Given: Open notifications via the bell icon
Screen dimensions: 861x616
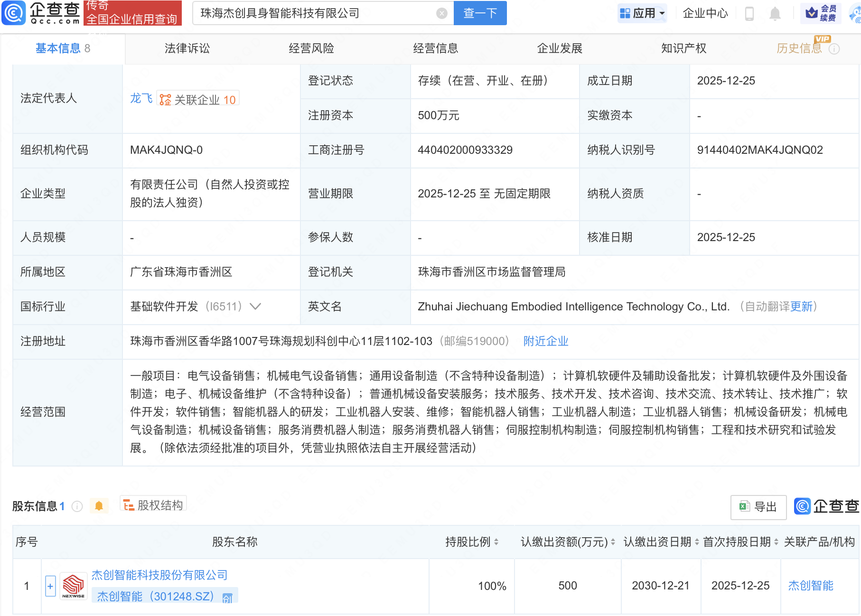Looking at the screenshot, I should [x=775, y=13].
